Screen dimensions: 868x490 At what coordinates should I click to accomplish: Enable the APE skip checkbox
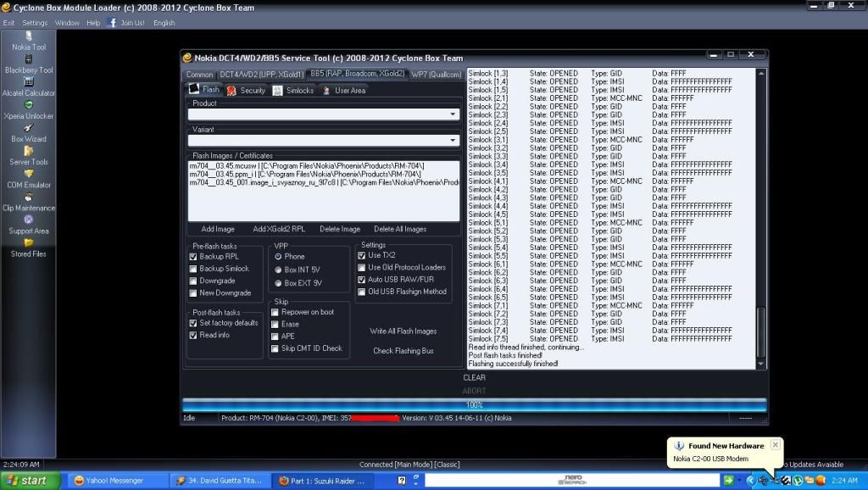(x=275, y=337)
